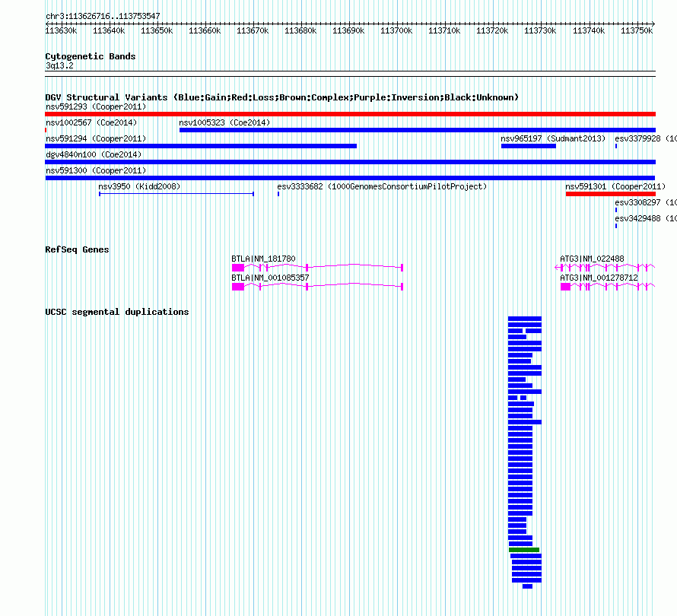Image resolution: width=677 pixels, height=616 pixels.
Task: Click the ATG3|NM_022488 transcript label
Action: pos(592,259)
